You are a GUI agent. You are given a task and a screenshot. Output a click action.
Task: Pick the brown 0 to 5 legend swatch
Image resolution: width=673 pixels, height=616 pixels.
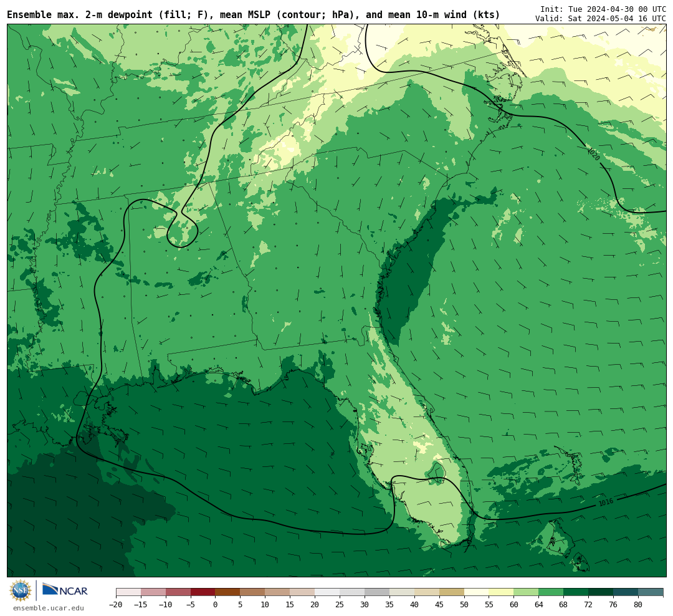(228, 592)
